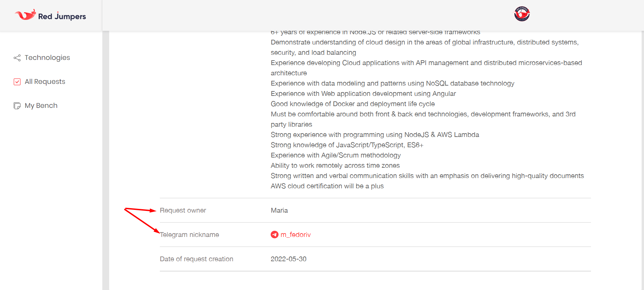Click the Telegram nickname field label
This screenshot has width=644, height=290.
(189, 235)
